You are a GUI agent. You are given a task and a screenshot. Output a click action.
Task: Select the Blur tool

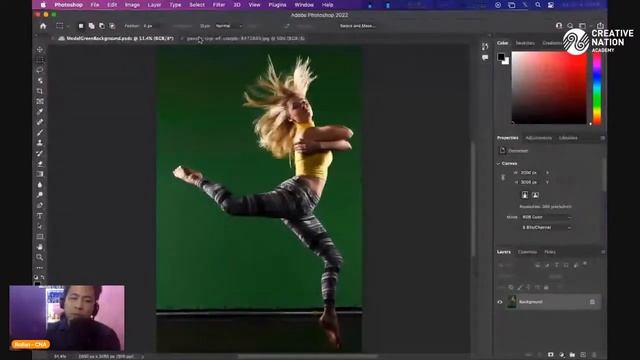(40, 184)
